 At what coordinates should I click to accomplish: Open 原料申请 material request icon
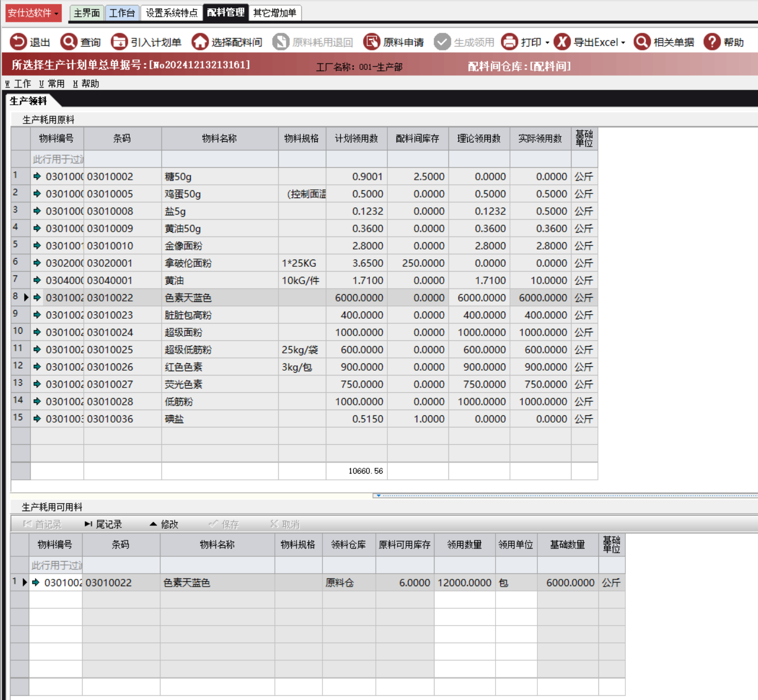coord(372,42)
